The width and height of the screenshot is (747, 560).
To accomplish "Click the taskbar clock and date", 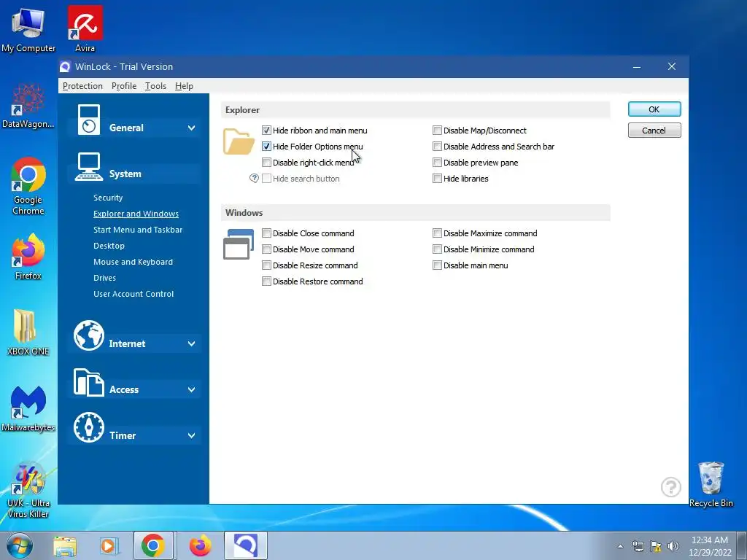I will pyautogui.click(x=710, y=546).
